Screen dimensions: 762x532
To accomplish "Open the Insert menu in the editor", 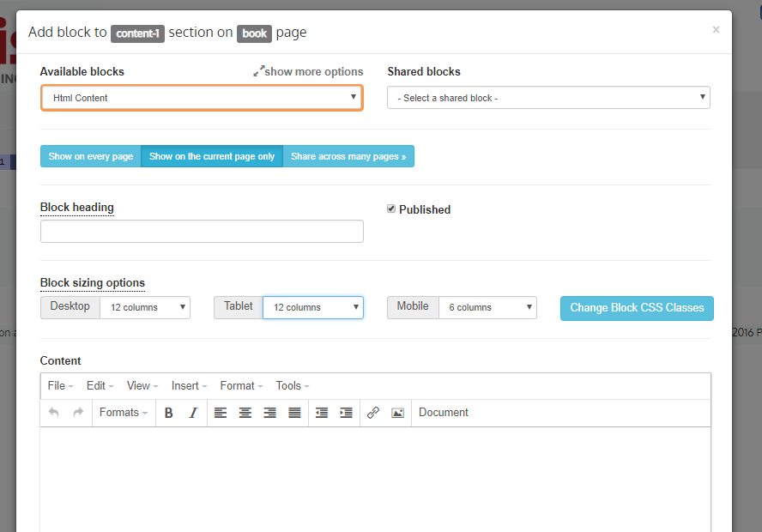I will point(189,386).
